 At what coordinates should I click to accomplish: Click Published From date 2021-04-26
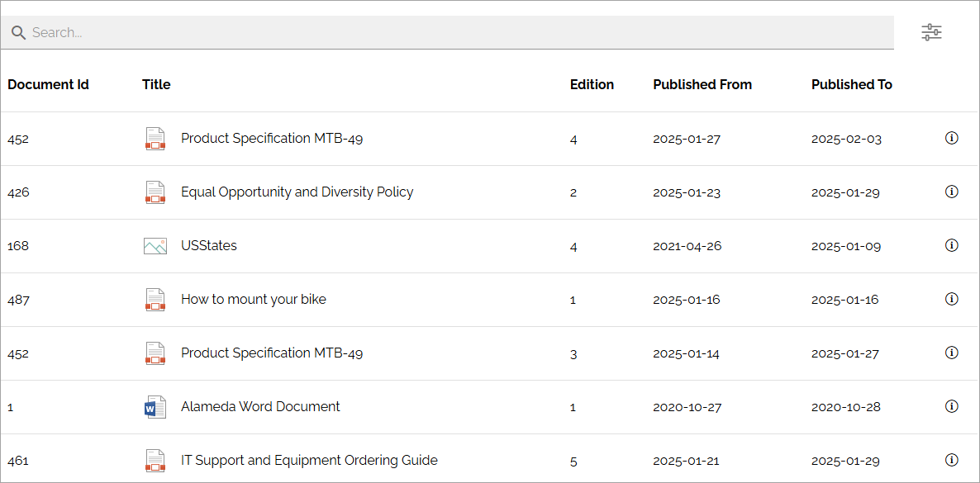[687, 246]
